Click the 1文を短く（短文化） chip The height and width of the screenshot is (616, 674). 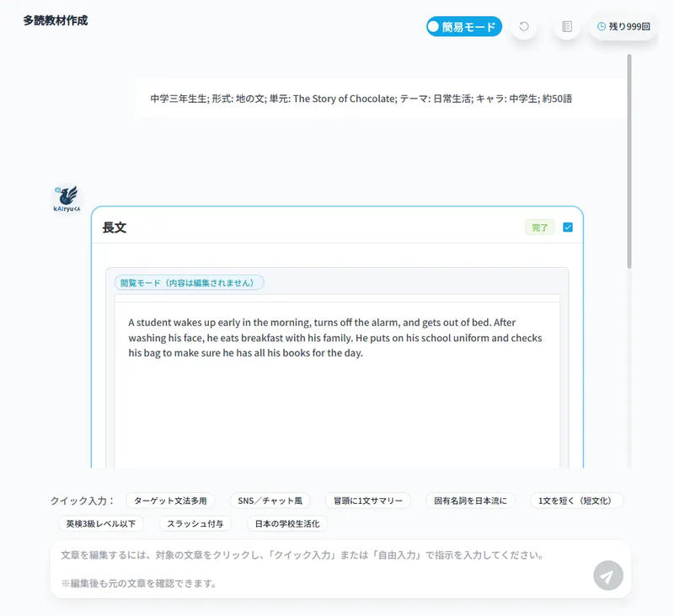coord(576,500)
